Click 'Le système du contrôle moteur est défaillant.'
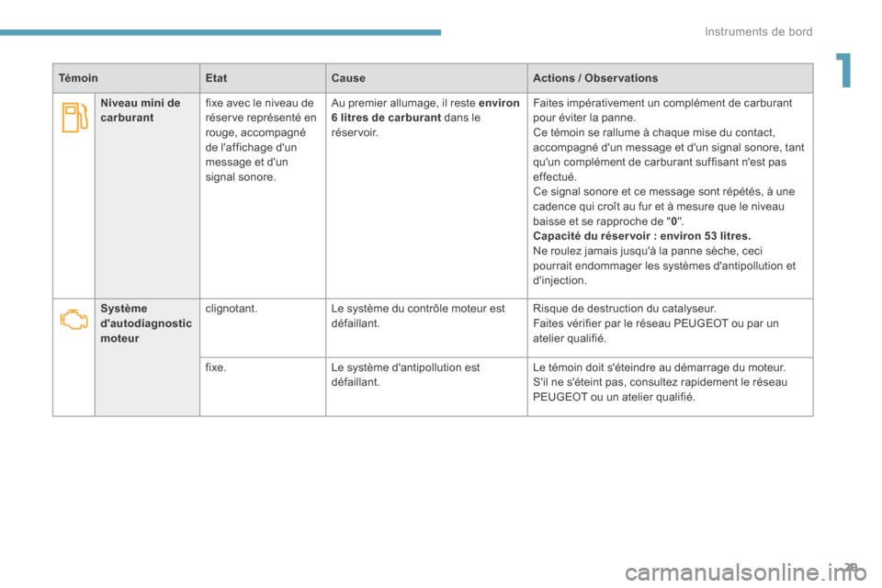Screen dimensions: 882x588 [x=418, y=316]
